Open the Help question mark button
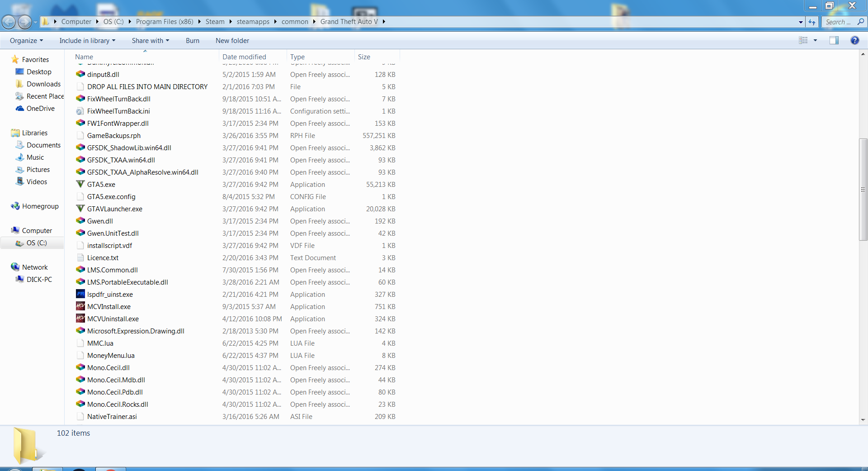868x471 pixels. 854,40
